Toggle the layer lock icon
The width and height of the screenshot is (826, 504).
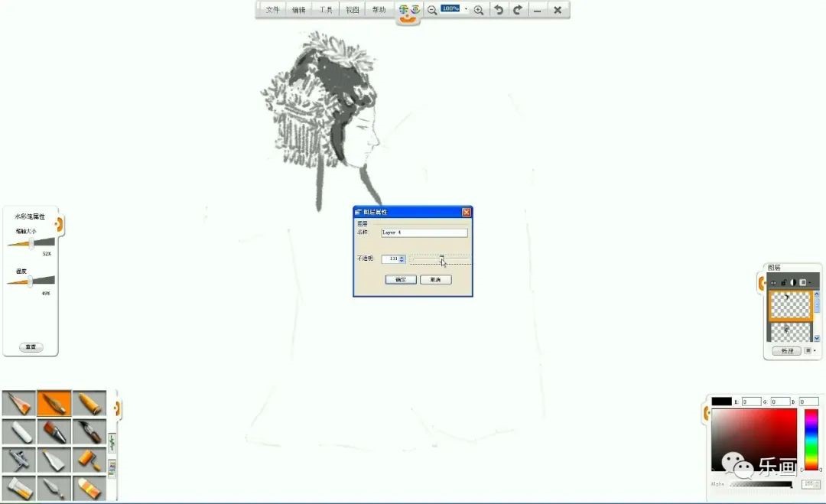point(783,282)
